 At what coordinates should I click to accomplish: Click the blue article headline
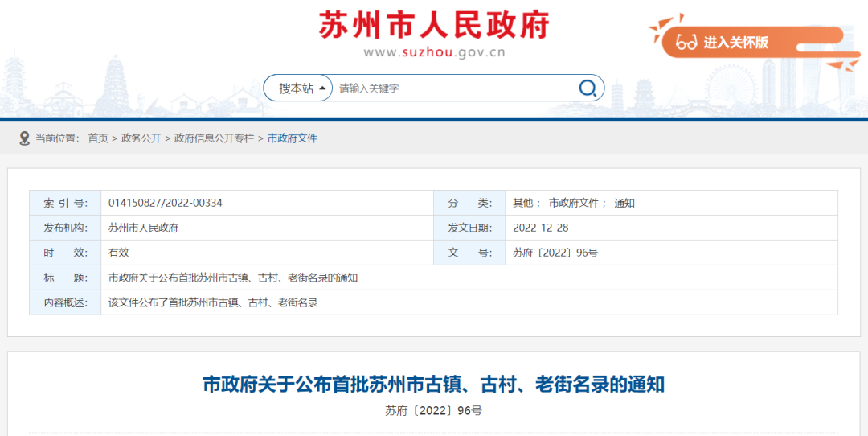pyautogui.click(x=433, y=384)
